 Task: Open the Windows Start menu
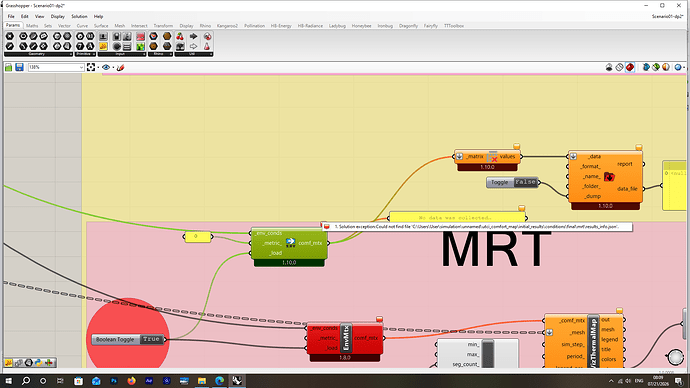pos(8,381)
